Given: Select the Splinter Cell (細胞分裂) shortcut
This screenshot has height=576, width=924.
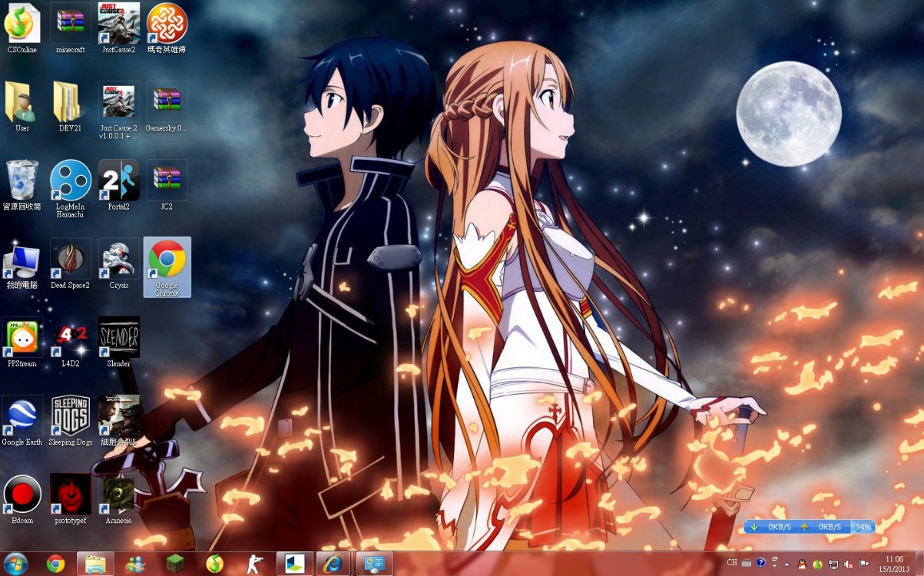Looking at the screenshot, I should pos(119,421).
